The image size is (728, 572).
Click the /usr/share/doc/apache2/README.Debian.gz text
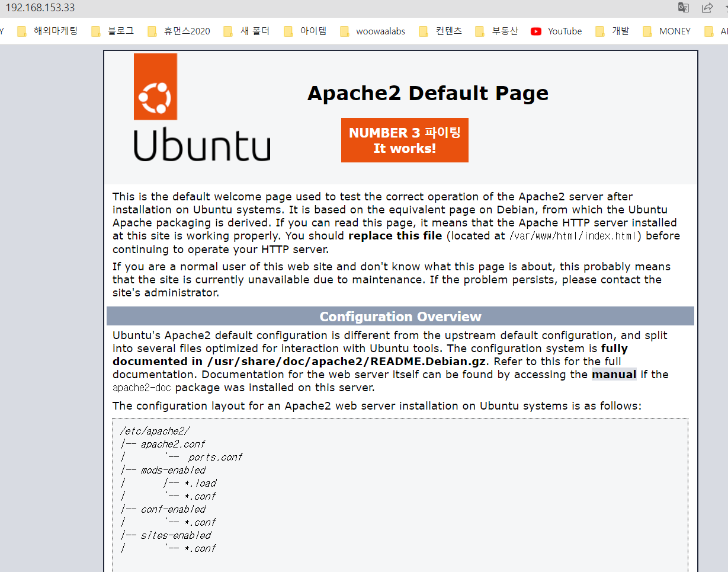click(x=345, y=362)
